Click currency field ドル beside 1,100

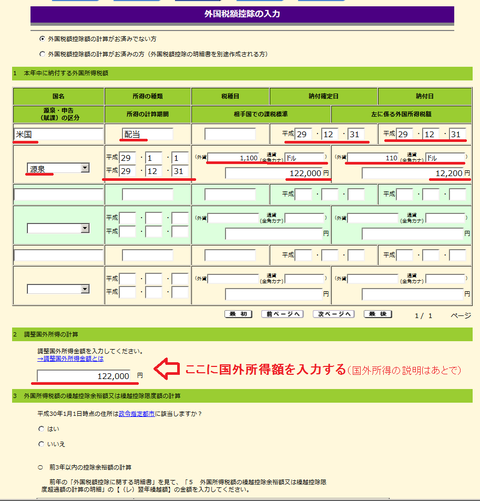(x=304, y=158)
